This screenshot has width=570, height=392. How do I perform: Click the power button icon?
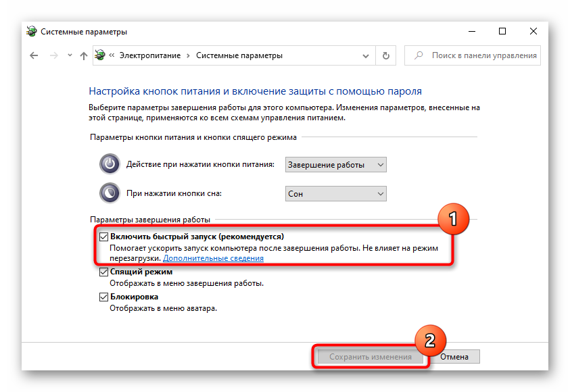point(110,164)
